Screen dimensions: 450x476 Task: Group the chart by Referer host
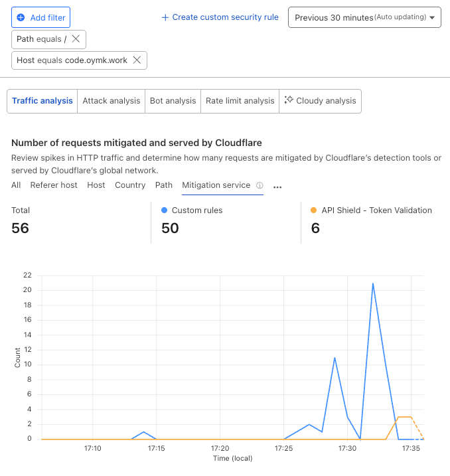point(54,185)
